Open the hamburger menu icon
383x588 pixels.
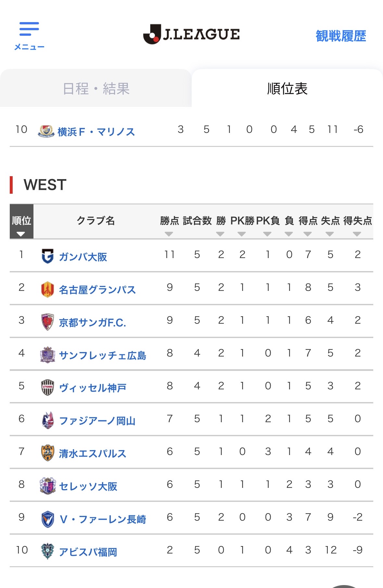pyautogui.click(x=29, y=29)
